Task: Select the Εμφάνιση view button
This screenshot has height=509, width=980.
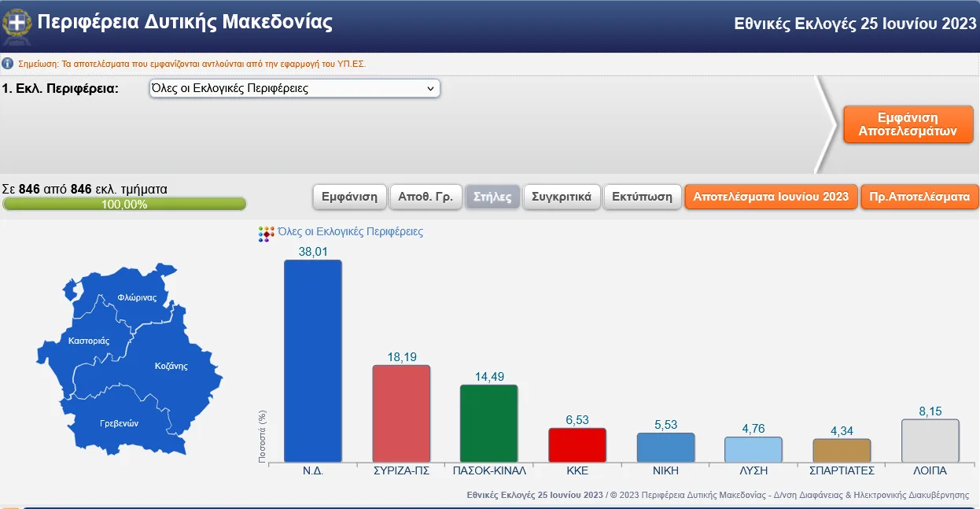Action: tap(350, 197)
